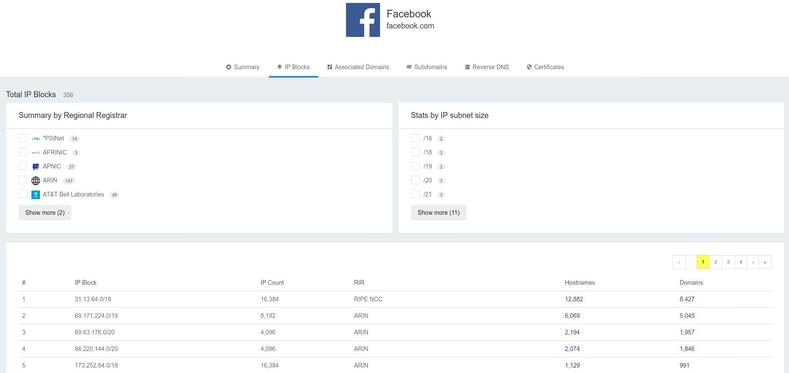Open domains count 8,427 link
Screen dimensions: 789x373
[x=687, y=299]
